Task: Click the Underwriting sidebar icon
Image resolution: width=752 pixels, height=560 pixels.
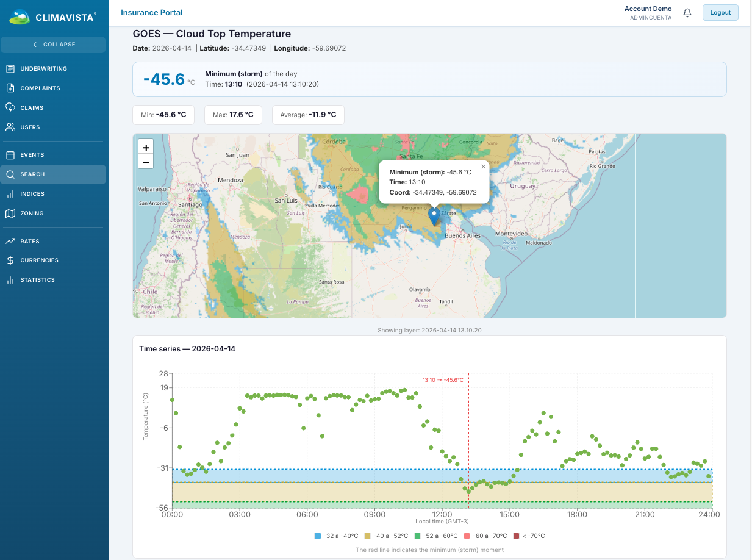Action: pos(10,69)
